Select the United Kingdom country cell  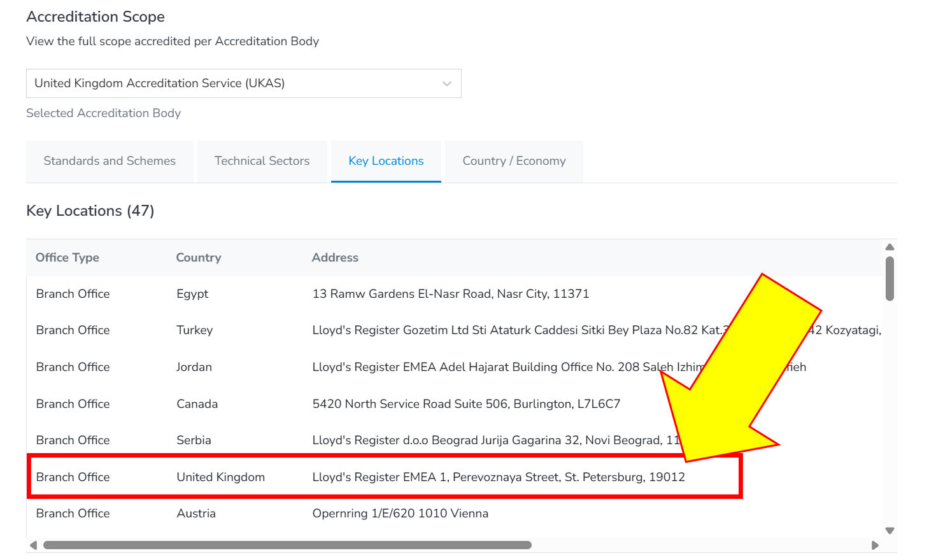point(220,477)
